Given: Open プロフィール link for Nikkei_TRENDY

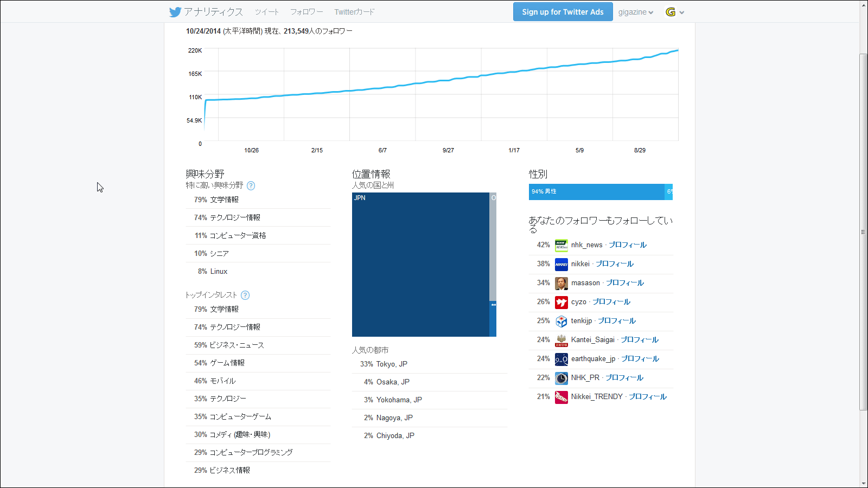Looking at the screenshot, I should pos(647,397).
